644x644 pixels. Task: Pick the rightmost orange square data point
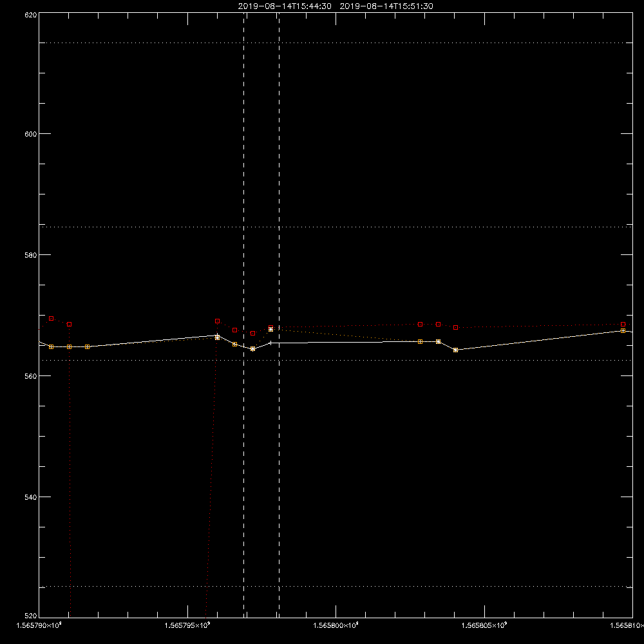(623, 331)
